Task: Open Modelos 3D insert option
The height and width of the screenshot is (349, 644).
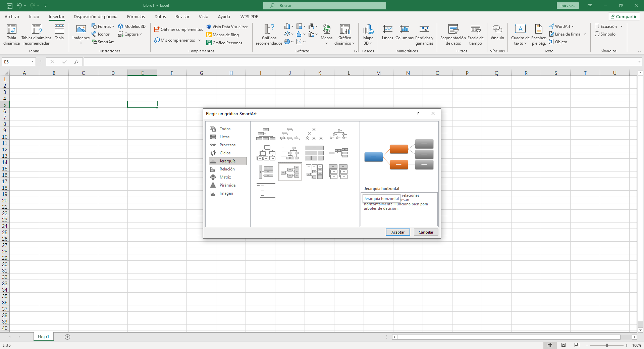Action: [132, 27]
